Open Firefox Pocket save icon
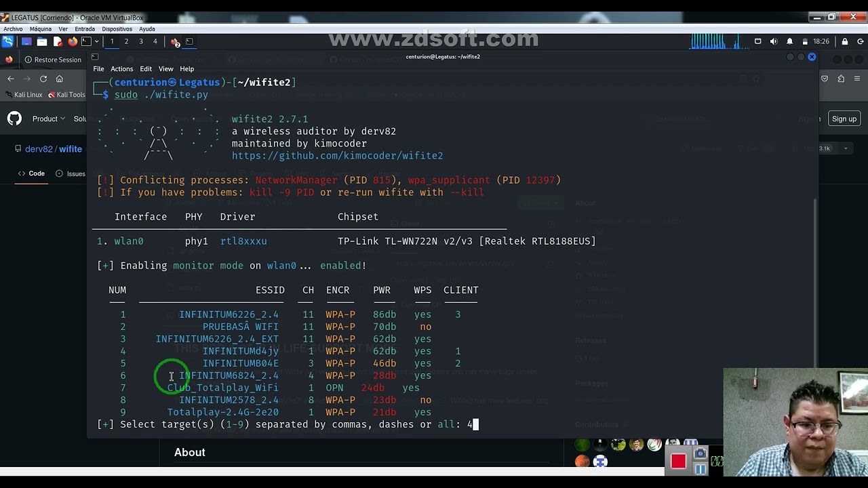 pos(825,79)
